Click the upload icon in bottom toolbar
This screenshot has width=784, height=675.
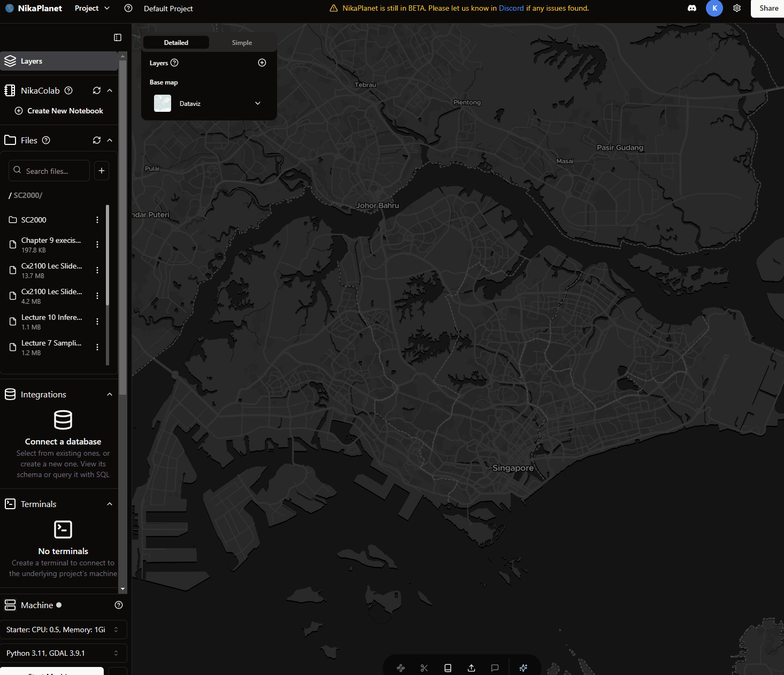tap(471, 668)
